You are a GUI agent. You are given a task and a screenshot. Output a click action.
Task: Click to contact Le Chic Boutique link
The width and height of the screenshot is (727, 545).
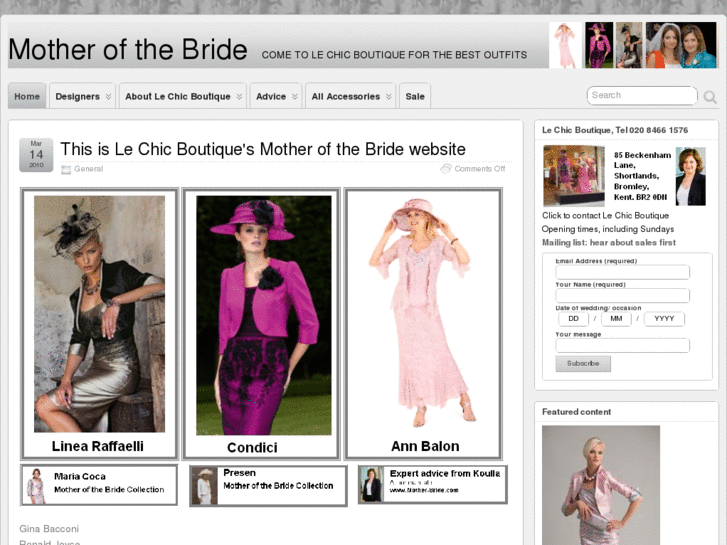pyautogui.click(x=605, y=215)
